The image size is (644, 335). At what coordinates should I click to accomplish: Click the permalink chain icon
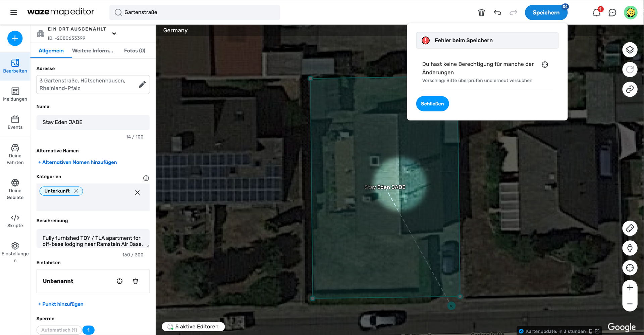(x=630, y=89)
